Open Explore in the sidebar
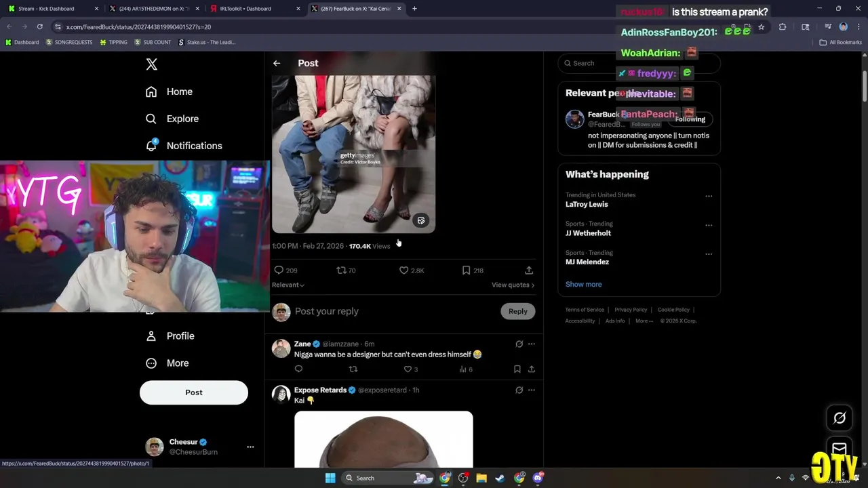 point(172,119)
